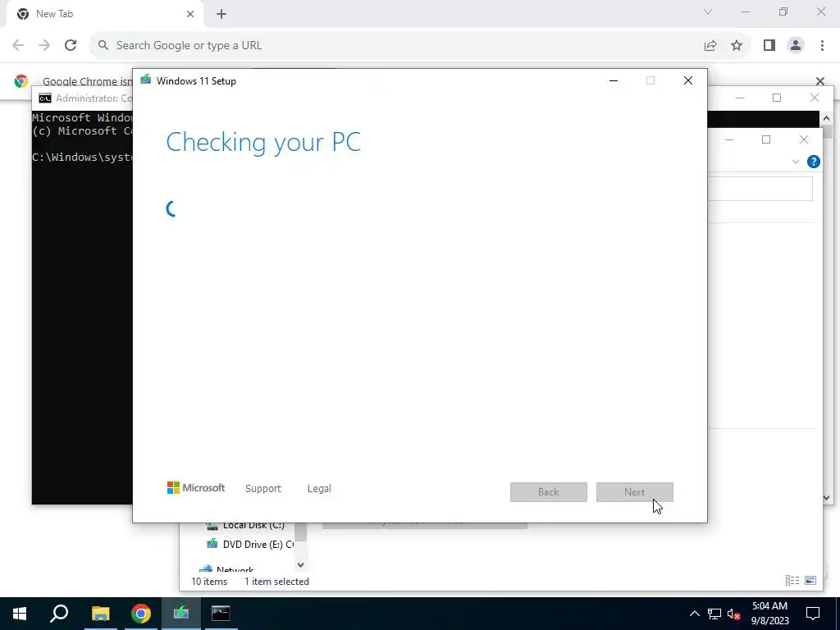Open the Support link in Windows 11 Setup

point(263,489)
